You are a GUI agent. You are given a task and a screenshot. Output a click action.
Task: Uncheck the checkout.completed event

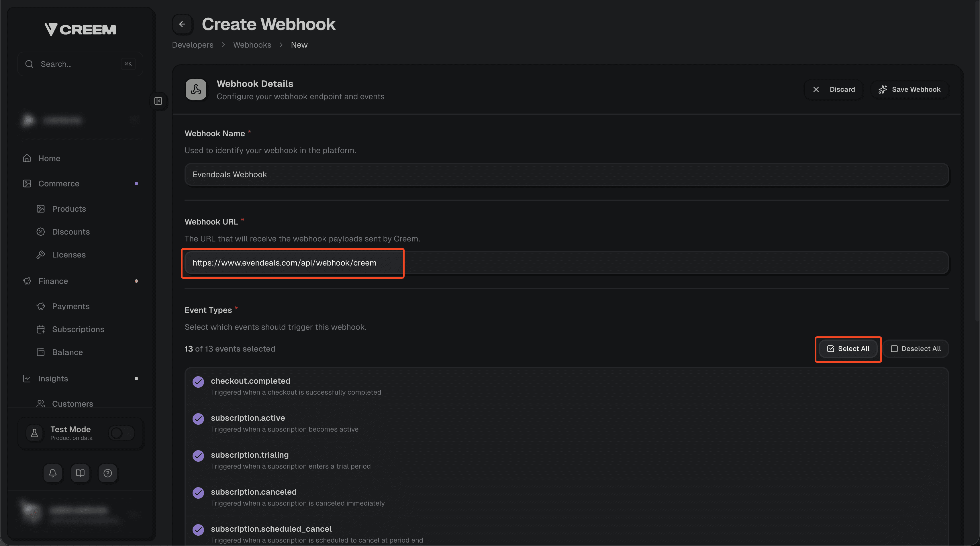pos(198,381)
